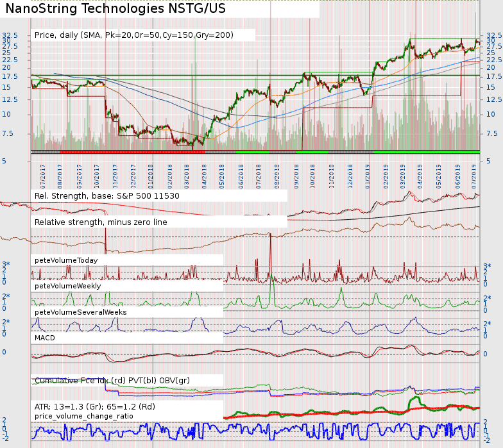Select 0 on the right MACD axis
The image size is (503, 448).
(x=485, y=354)
